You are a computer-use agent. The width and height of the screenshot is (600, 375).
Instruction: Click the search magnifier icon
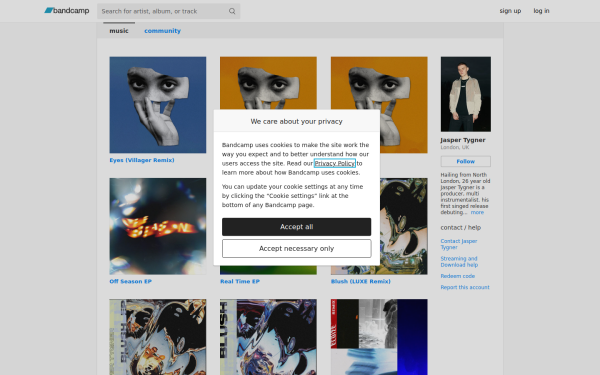(x=232, y=11)
